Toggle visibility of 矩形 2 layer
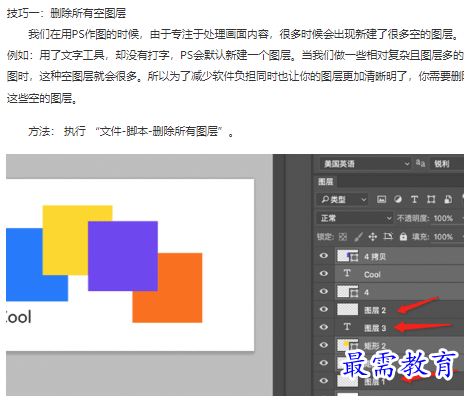The width and height of the screenshot is (464, 396). click(323, 345)
